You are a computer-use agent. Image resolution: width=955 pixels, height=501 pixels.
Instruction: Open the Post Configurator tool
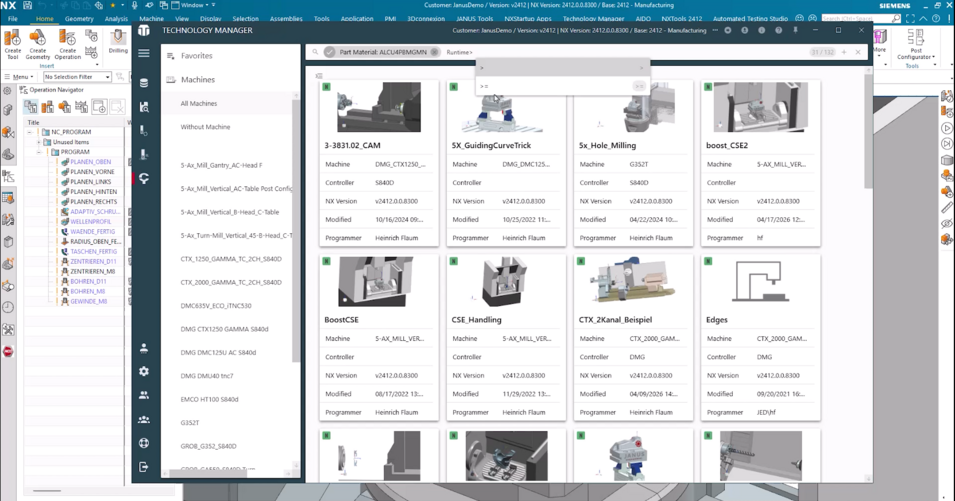[x=916, y=45]
